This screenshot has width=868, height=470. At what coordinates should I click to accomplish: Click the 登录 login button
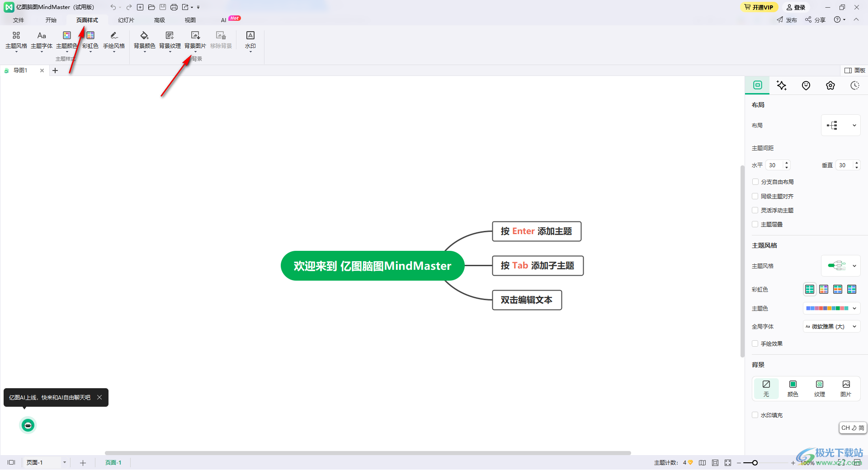pos(796,7)
